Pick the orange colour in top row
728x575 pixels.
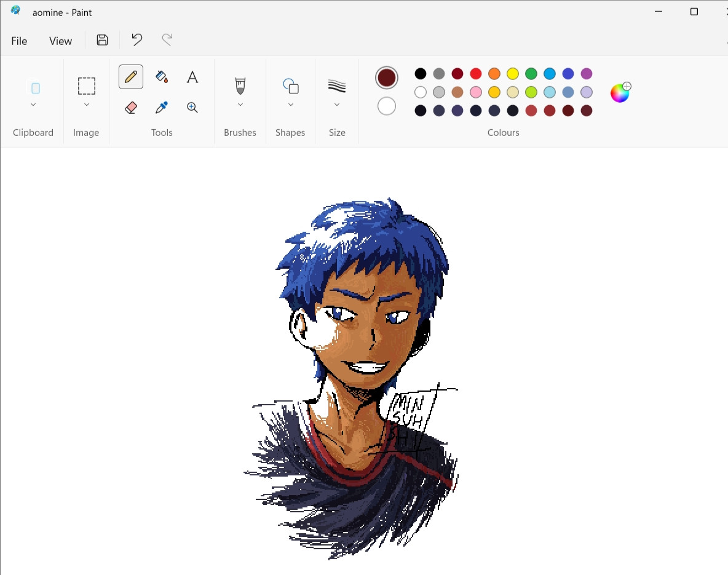click(x=494, y=73)
